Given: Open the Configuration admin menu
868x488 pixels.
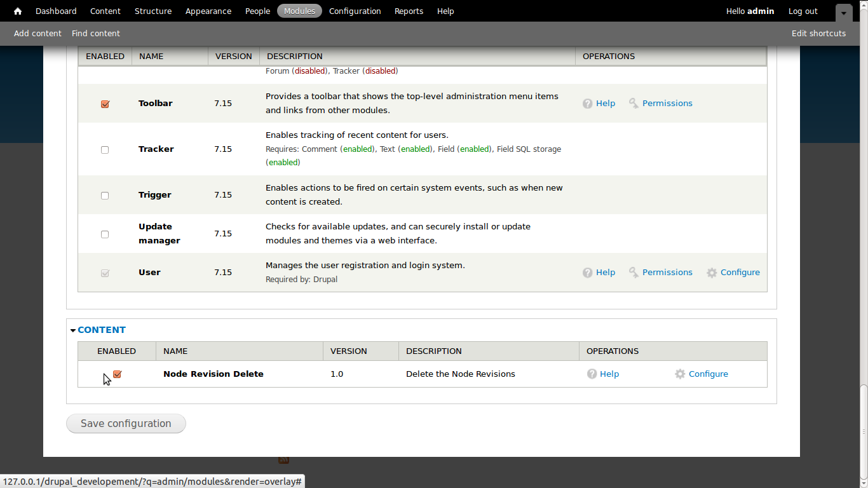Looking at the screenshot, I should (x=355, y=11).
